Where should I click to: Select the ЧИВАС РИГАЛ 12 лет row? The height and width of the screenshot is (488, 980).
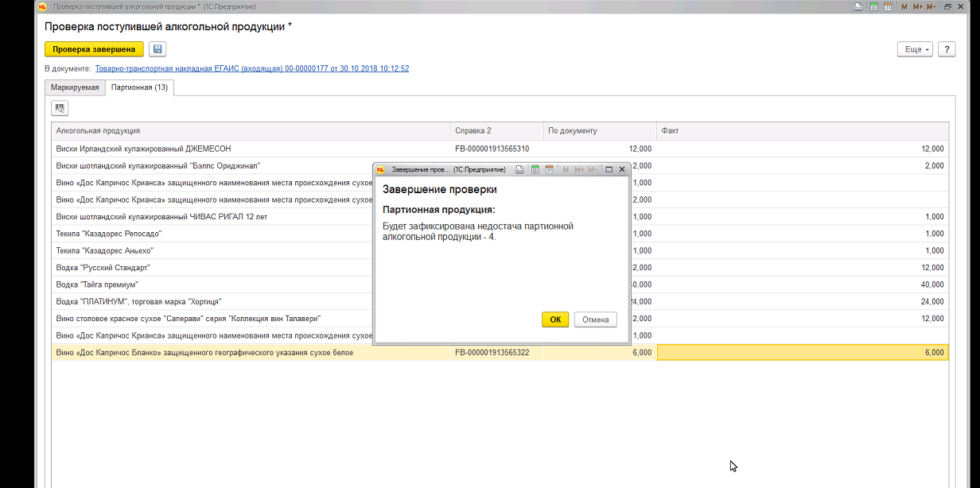tap(500, 217)
